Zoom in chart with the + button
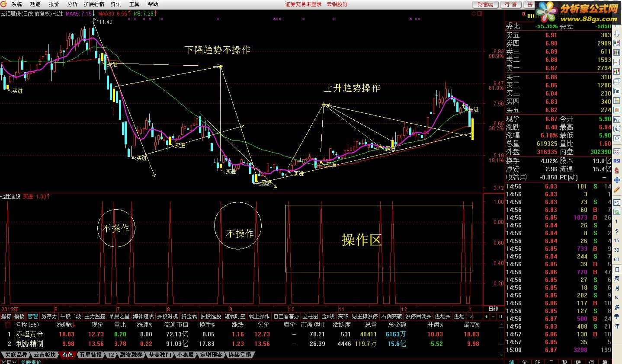Viewport: 622px width, 364px height. point(486,316)
